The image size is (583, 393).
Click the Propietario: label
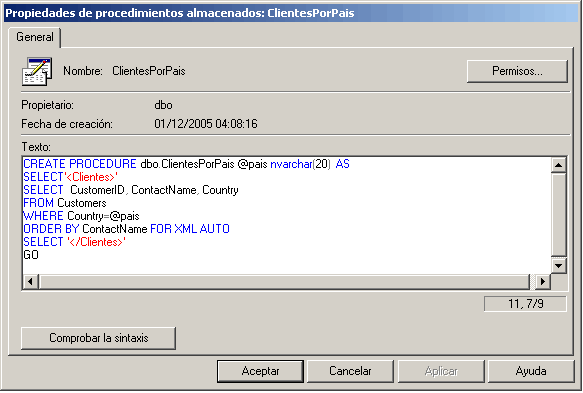pos(48,105)
